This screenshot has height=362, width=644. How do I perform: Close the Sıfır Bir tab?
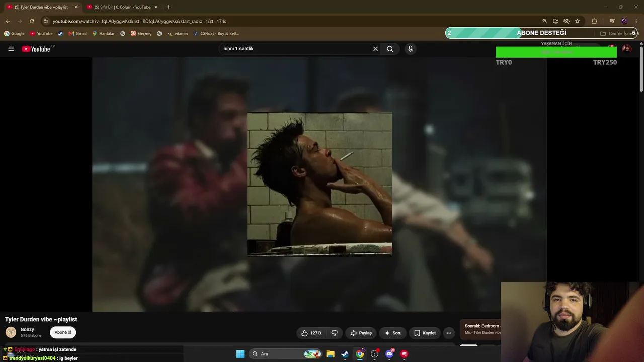point(156,7)
